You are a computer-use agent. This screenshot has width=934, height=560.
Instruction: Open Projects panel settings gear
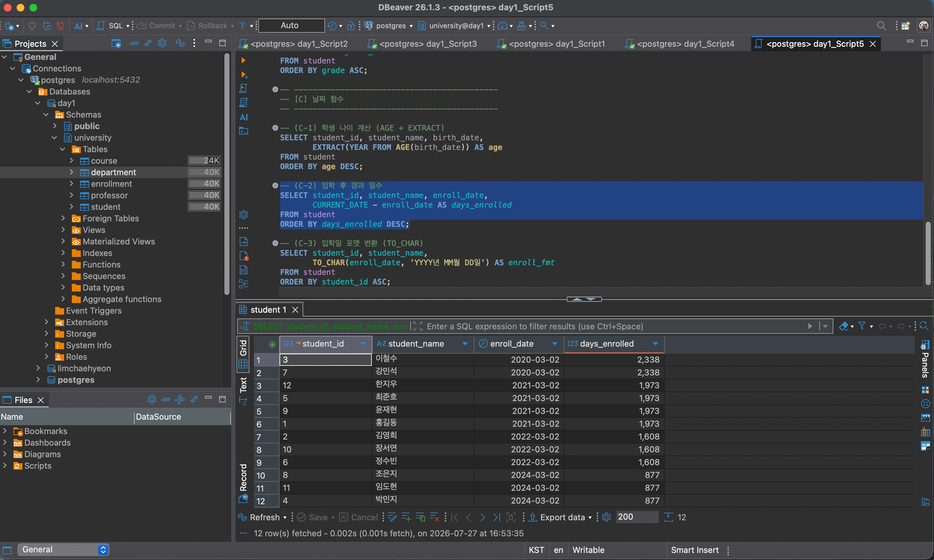[162, 43]
